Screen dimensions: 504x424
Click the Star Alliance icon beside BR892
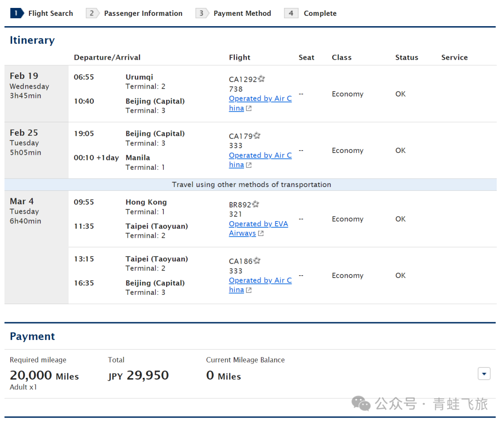(256, 204)
